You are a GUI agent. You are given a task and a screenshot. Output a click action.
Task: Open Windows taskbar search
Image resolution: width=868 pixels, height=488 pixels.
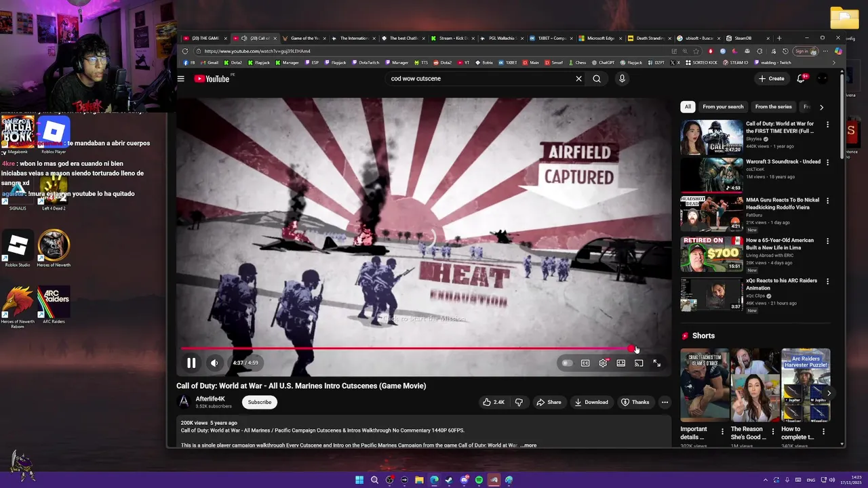pyautogui.click(x=374, y=480)
